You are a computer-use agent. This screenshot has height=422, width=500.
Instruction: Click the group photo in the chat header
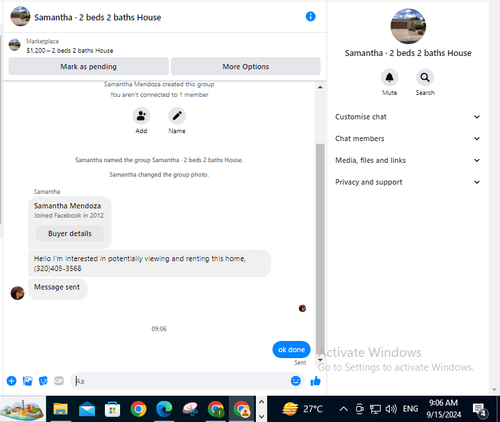tap(20, 16)
